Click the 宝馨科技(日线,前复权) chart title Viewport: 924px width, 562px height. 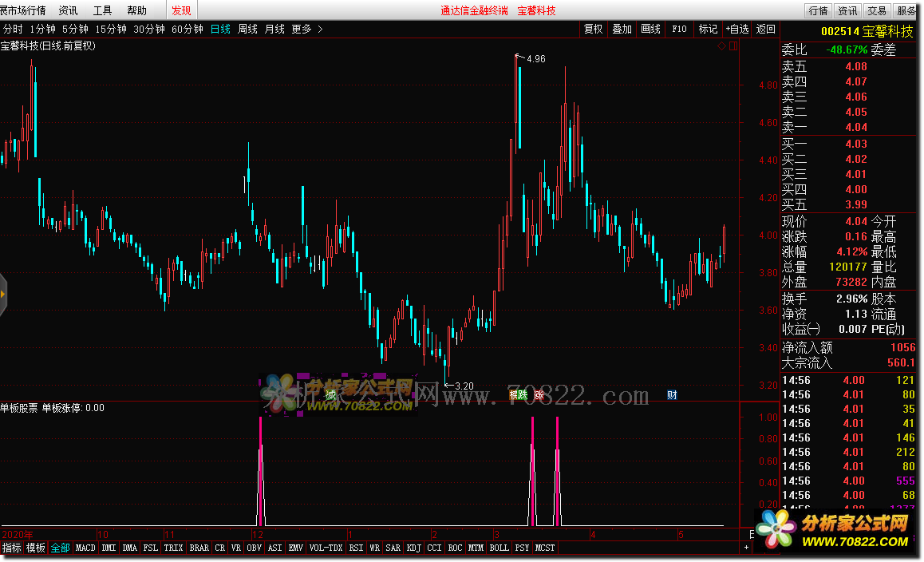pyautogui.click(x=48, y=46)
